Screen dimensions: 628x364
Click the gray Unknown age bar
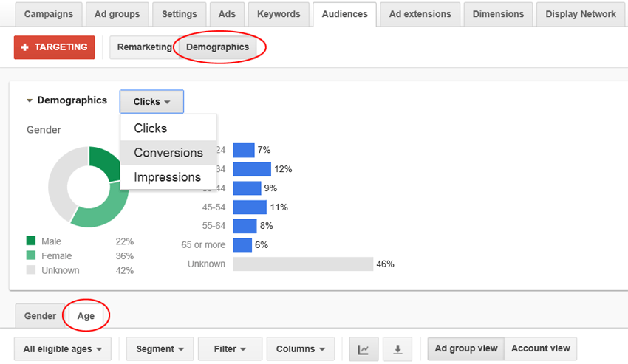303,264
